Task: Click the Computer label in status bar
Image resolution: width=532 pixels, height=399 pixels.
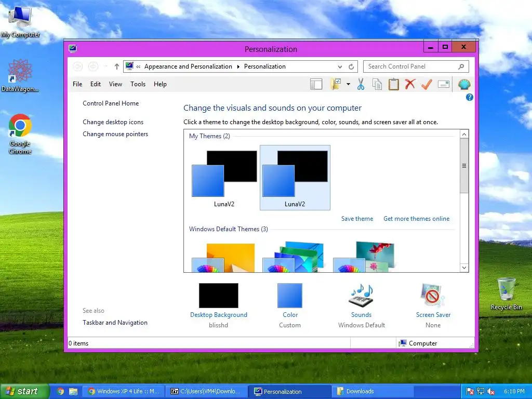Action: click(x=423, y=343)
